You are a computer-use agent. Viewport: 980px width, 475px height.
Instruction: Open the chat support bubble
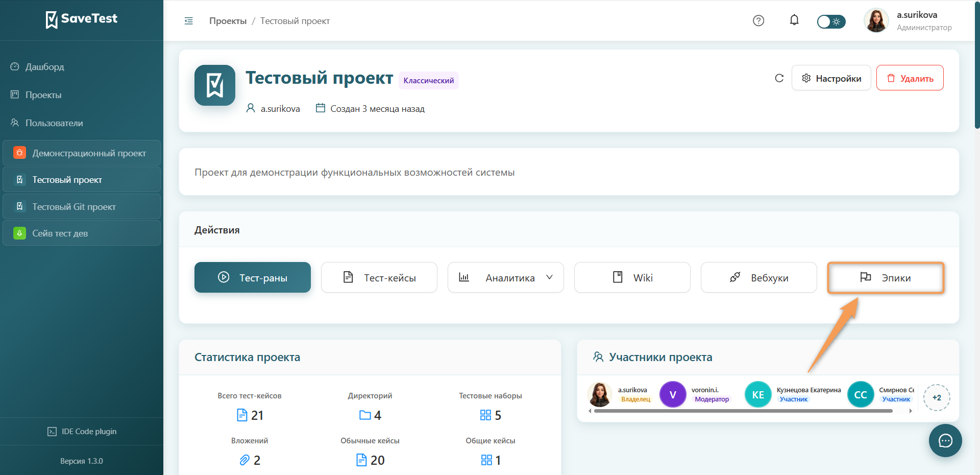[x=945, y=440]
